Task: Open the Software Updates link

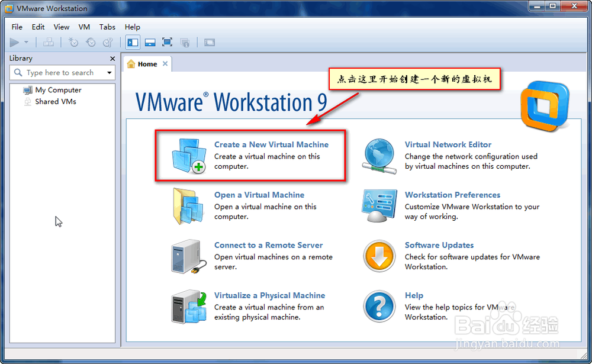Action: pos(439,245)
